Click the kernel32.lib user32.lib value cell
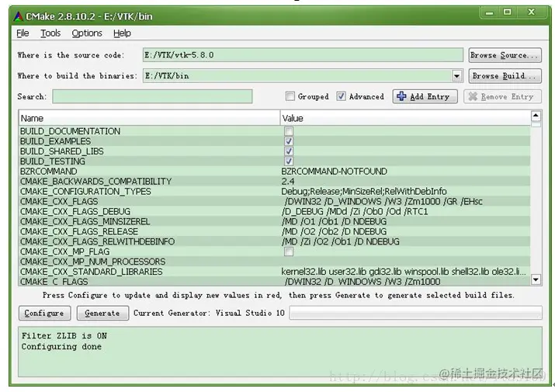555x392 pixels. [x=404, y=272]
